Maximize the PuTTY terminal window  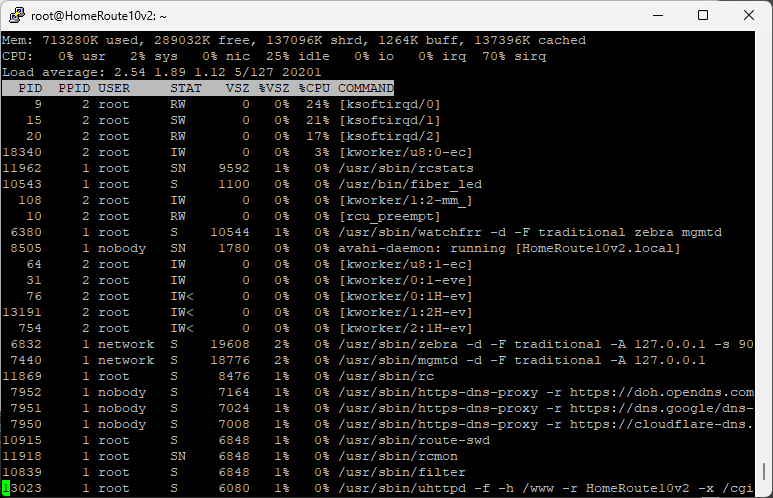tap(703, 15)
